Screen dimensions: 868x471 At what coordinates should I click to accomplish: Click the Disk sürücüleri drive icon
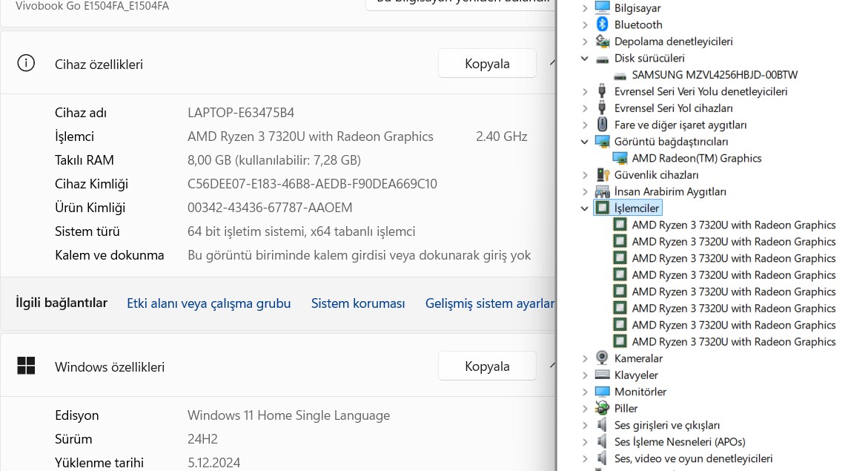tap(603, 59)
